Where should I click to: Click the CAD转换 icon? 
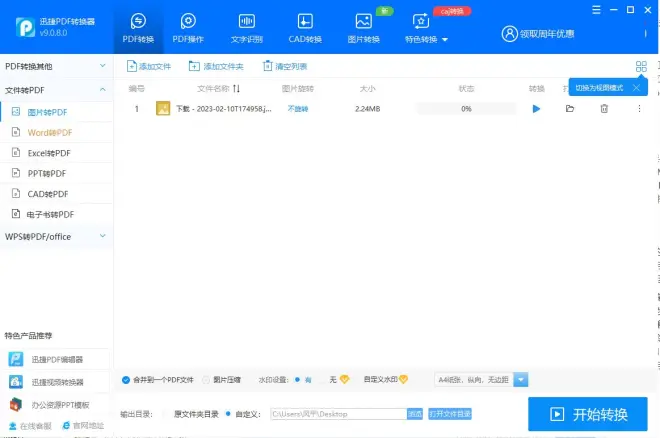point(305,21)
